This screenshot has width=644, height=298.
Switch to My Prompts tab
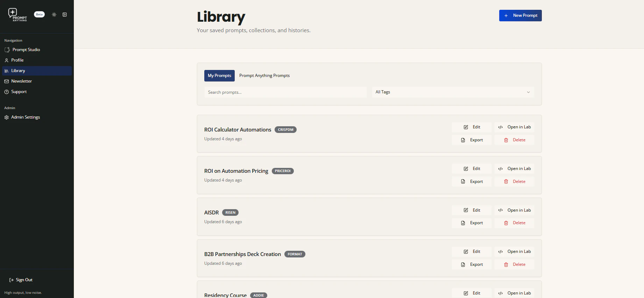pos(219,76)
